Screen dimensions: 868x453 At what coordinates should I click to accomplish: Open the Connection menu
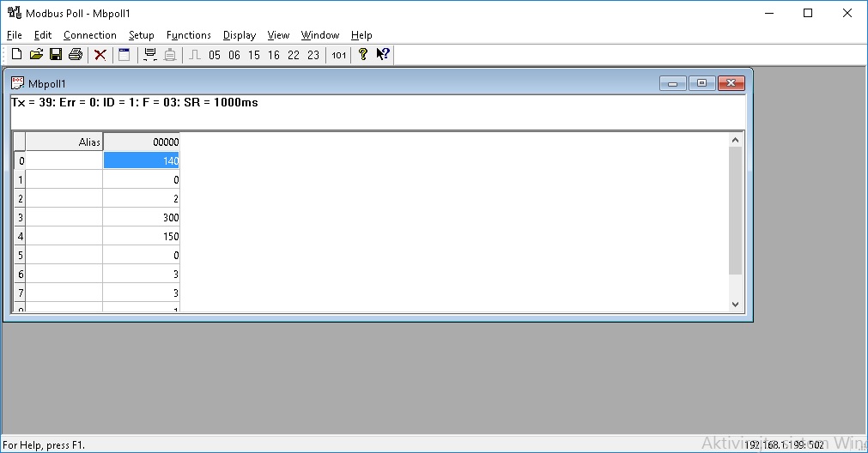[89, 35]
